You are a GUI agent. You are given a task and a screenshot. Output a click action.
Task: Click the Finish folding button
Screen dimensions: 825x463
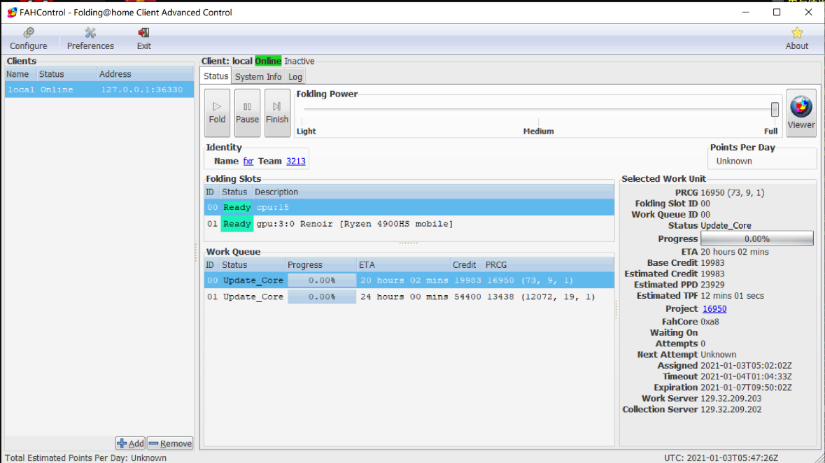coord(277,113)
